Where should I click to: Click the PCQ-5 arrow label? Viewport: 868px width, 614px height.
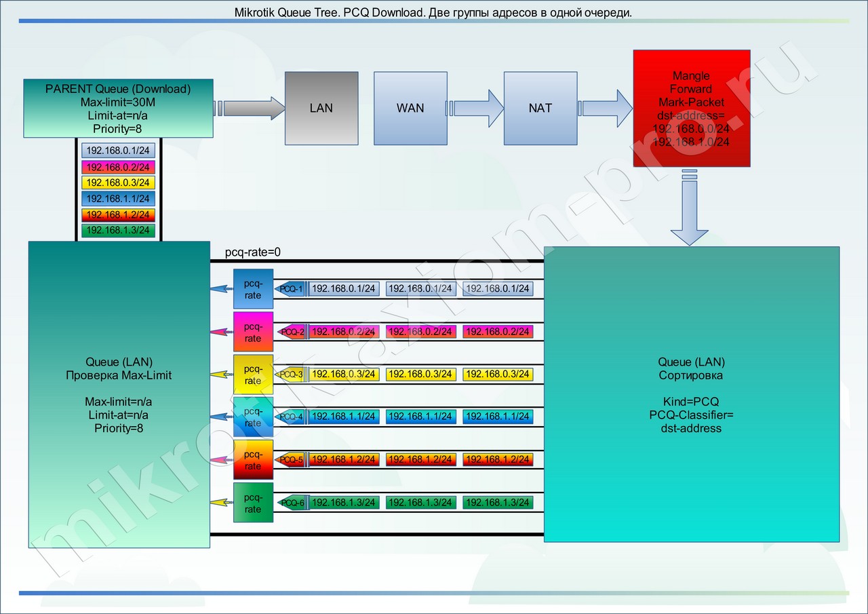pyautogui.click(x=291, y=460)
